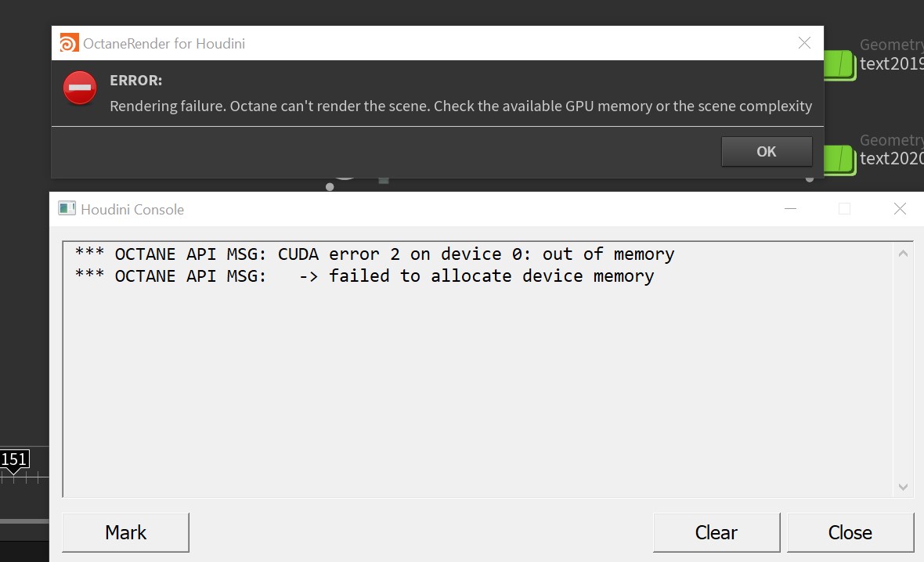Click the frame 151 timeline marker
Screen dimensions: 924x562
(14, 459)
